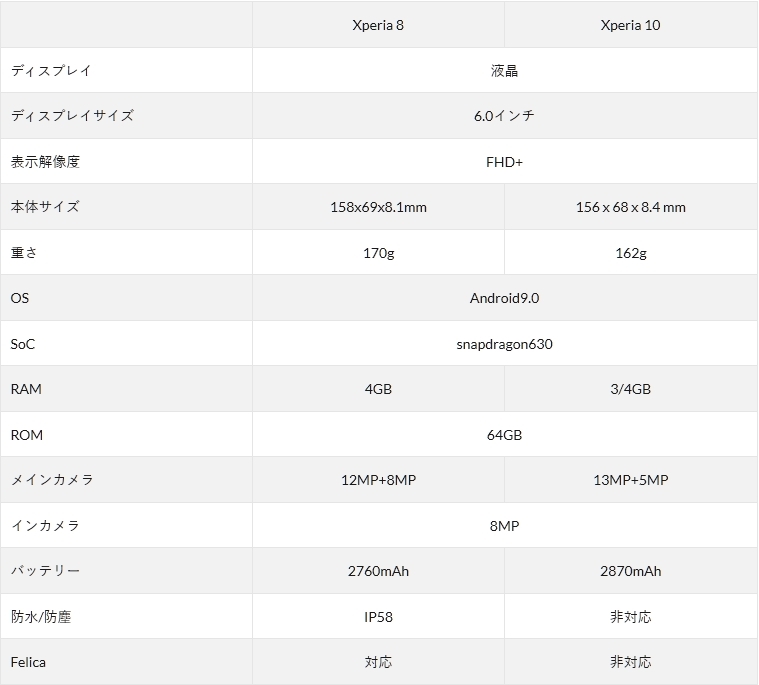This screenshot has width=759, height=685.
Task: Click the Xperia 10 column header
Action: click(x=630, y=25)
